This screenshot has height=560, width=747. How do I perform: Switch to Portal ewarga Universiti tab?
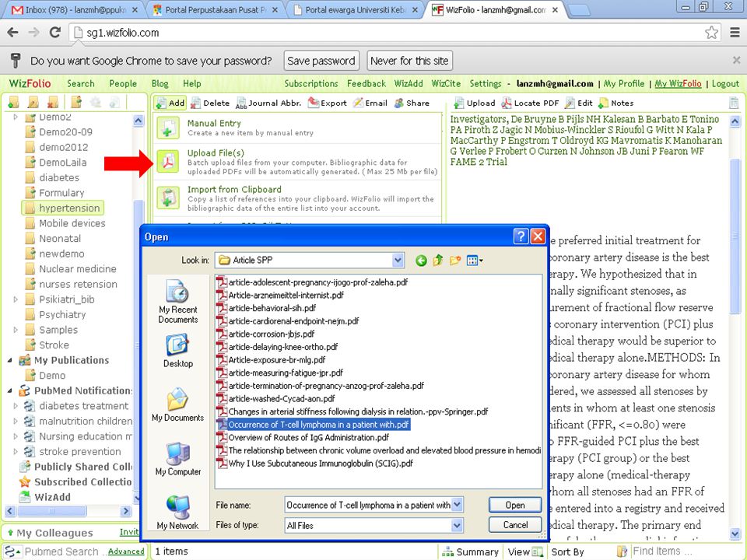click(x=355, y=9)
